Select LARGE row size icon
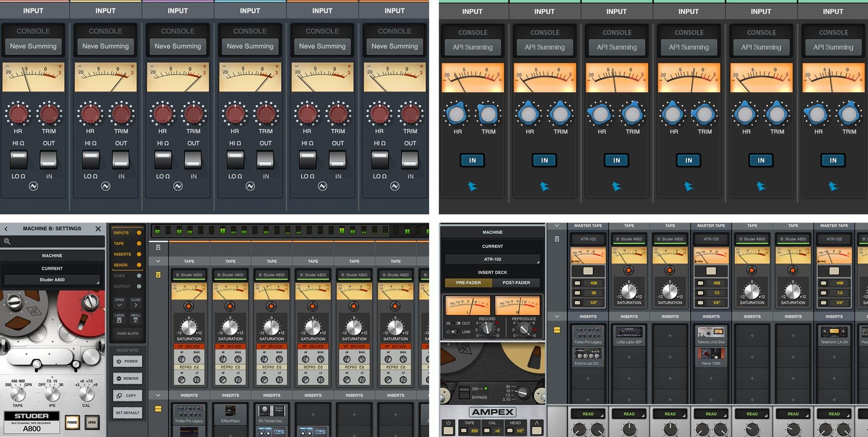 [120, 318]
